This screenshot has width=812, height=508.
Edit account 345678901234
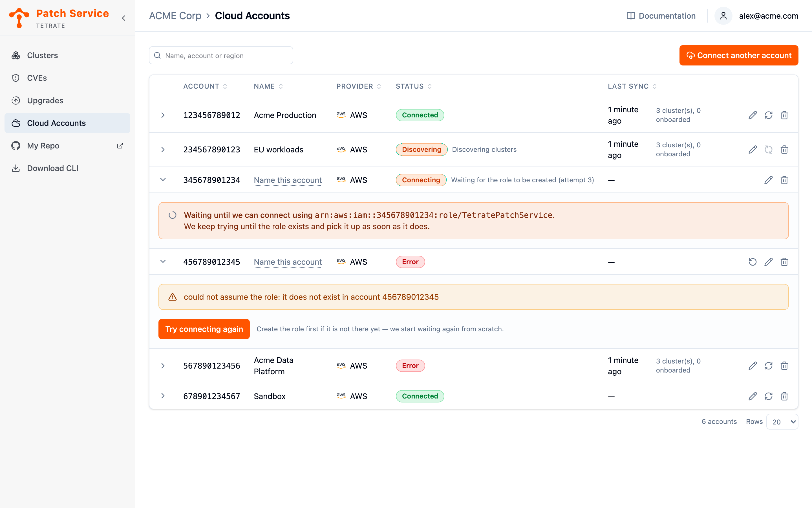pos(768,180)
